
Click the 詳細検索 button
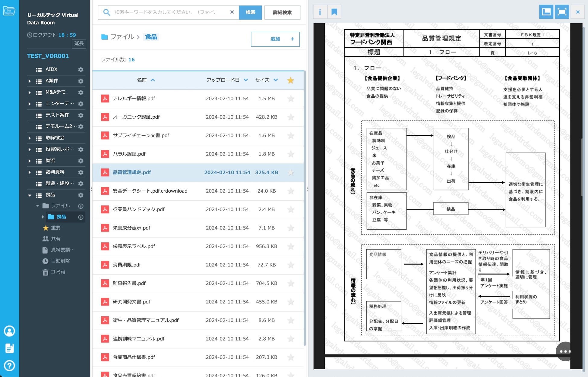pyautogui.click(x=282, y=12)
